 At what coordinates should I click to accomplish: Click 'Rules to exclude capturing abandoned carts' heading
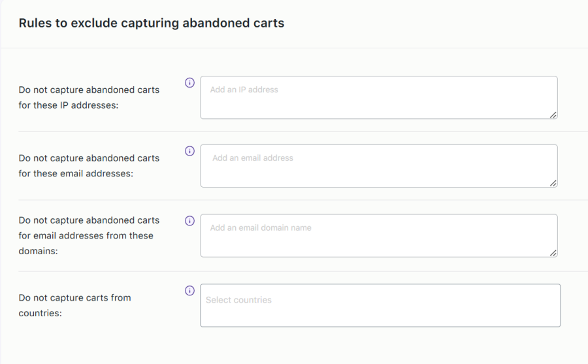[x=152, y=23]
